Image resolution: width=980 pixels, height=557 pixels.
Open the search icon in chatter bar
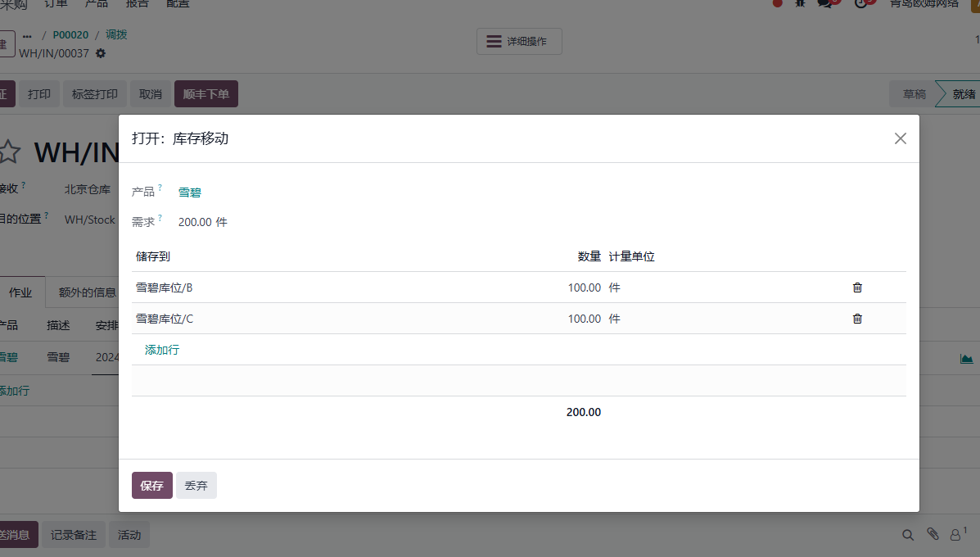(907, 535)
